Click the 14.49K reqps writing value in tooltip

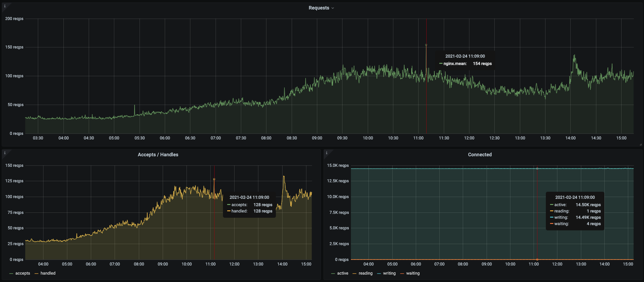(x=588, y=217)
